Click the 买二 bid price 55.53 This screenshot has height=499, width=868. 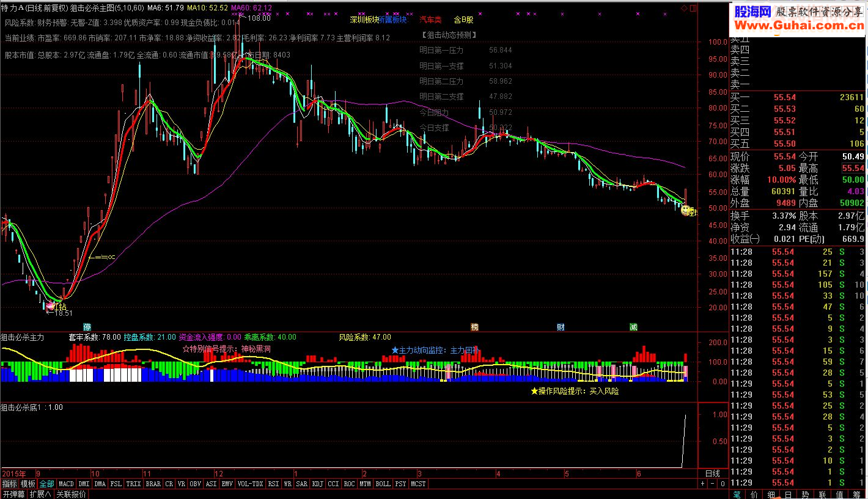pyautogui.click(x=785, y=109)
